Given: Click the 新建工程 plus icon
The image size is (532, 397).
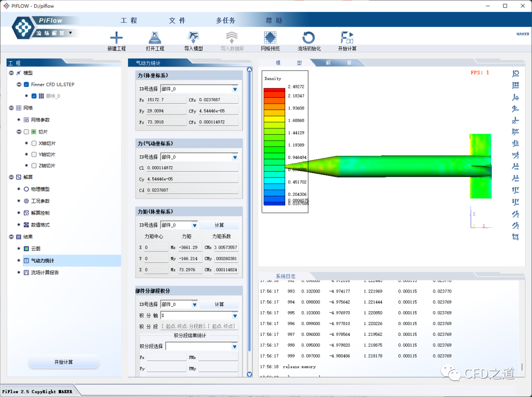Looking at the screenshot, I should click(116, 38).
